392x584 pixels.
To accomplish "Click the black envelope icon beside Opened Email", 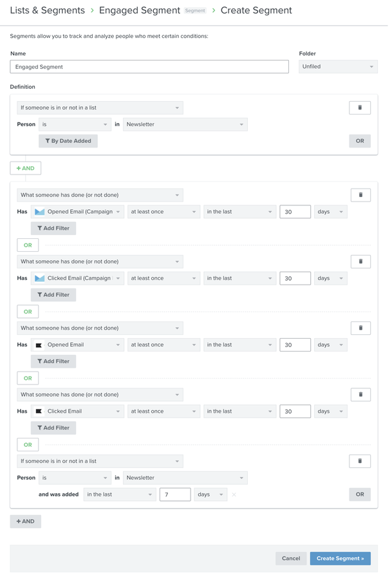I will [x=37, y=344].
